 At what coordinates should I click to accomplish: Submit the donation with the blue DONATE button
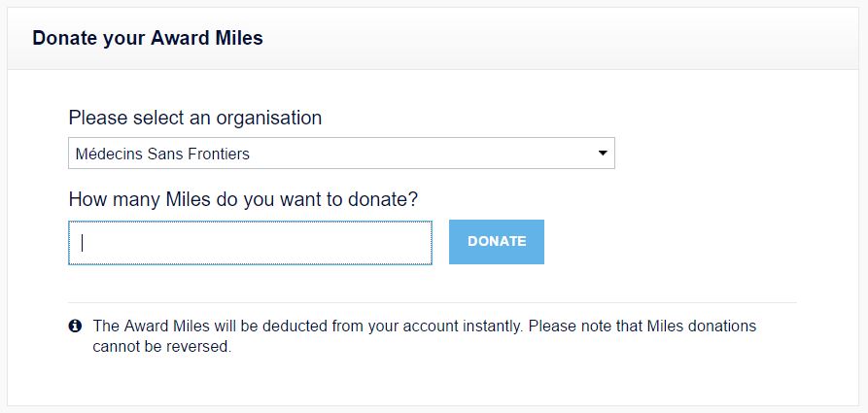coord(497,242)
